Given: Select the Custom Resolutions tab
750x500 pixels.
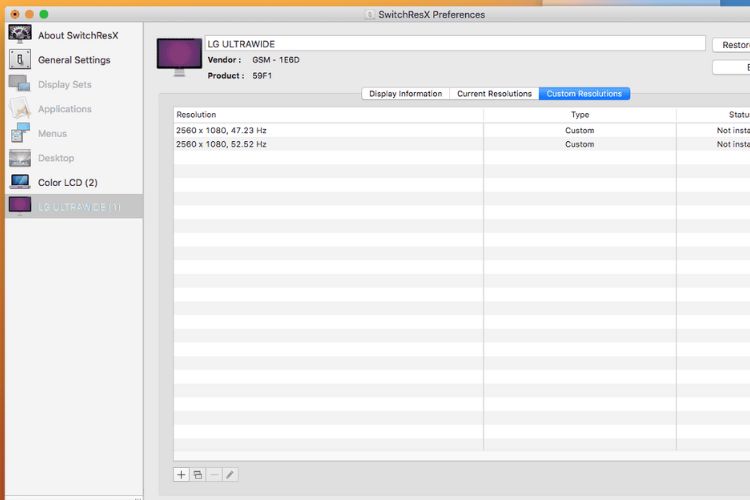Looking at the screenshot, I should point(585,94).
